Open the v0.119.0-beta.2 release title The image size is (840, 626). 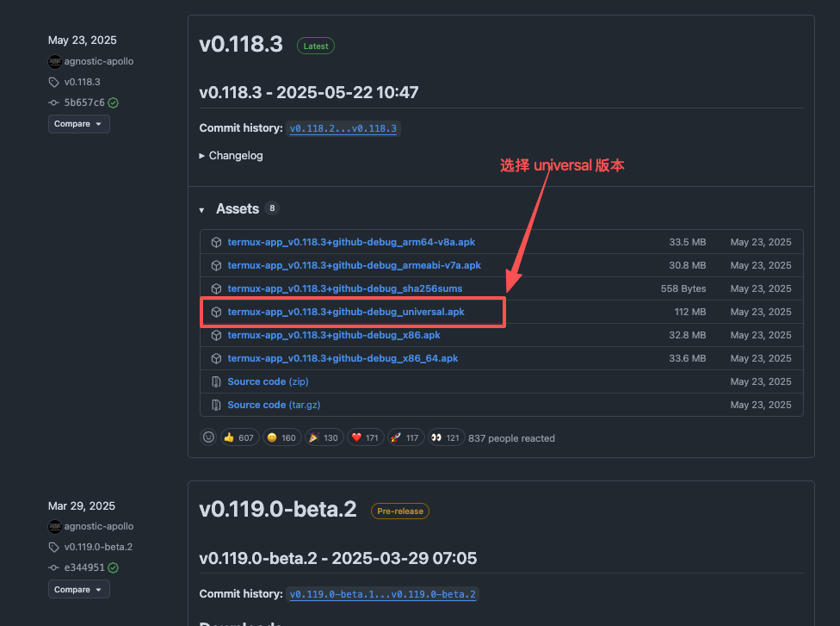(278, 510)
